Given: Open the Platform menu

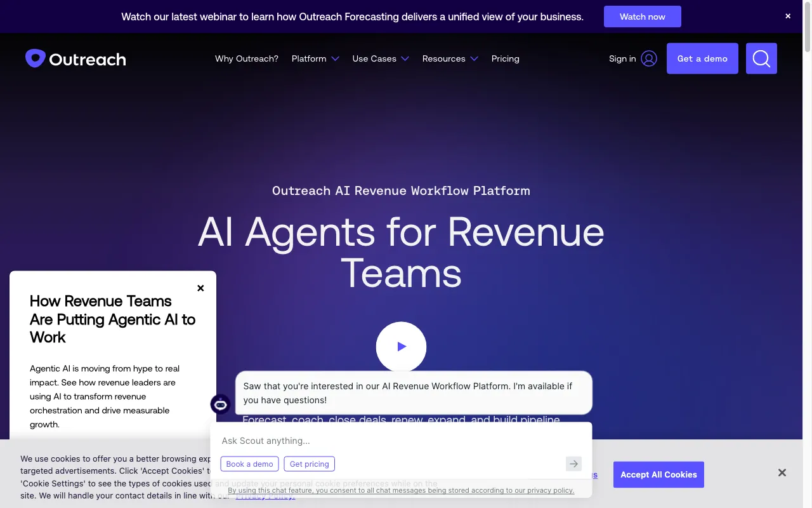Looking at the screenshot, I should click(x=309, y=58).
